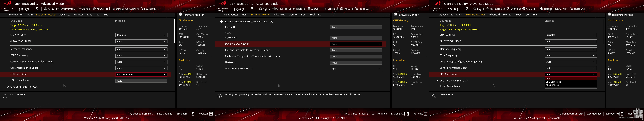Toggle AURA(F4) lighting in left screen
This screenshot has width=644, height=121.
pos(132,9)
